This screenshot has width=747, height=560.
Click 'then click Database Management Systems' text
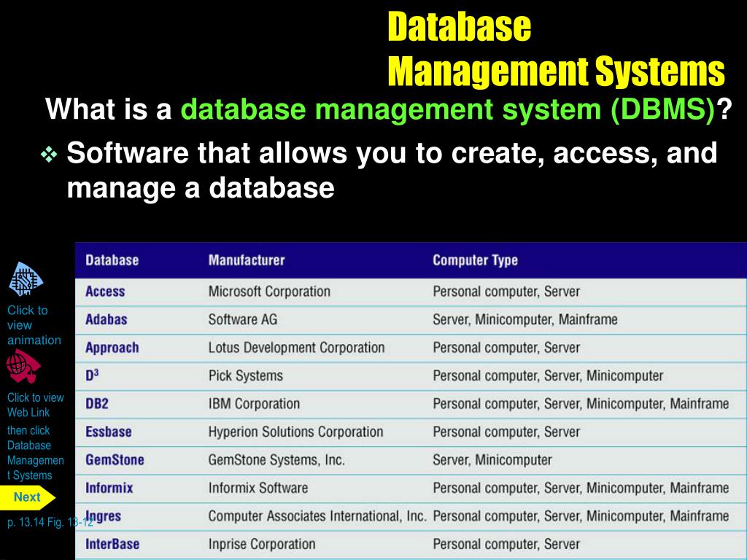click(35, 452)
